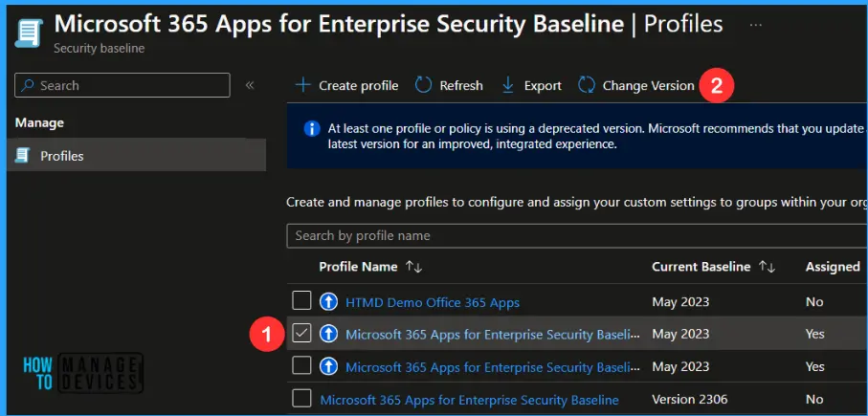
Task: Click upgrade arrow icon beside HTMD Demo profile
Action: point(329,302)
